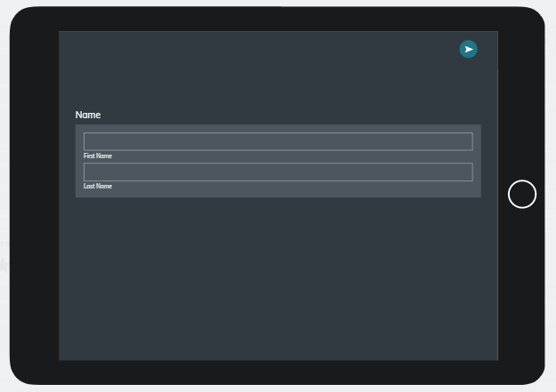Select the lower input in the Name group
The image size is (556, 392).
pos(278,172)
